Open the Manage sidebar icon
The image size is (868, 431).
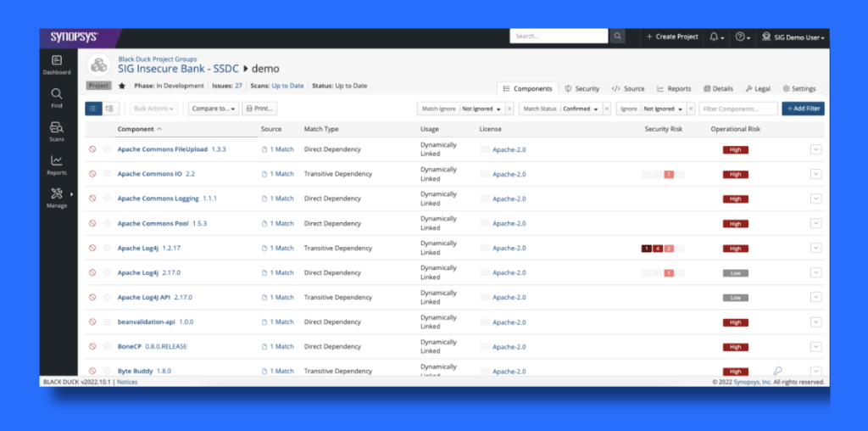tap(57, 198)
